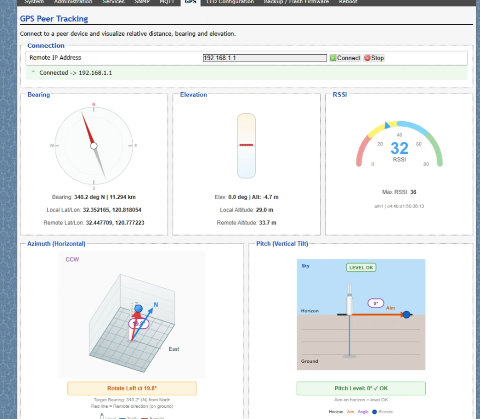Select the Administration tab
The image size is (480, 419).
click(73, 2)
